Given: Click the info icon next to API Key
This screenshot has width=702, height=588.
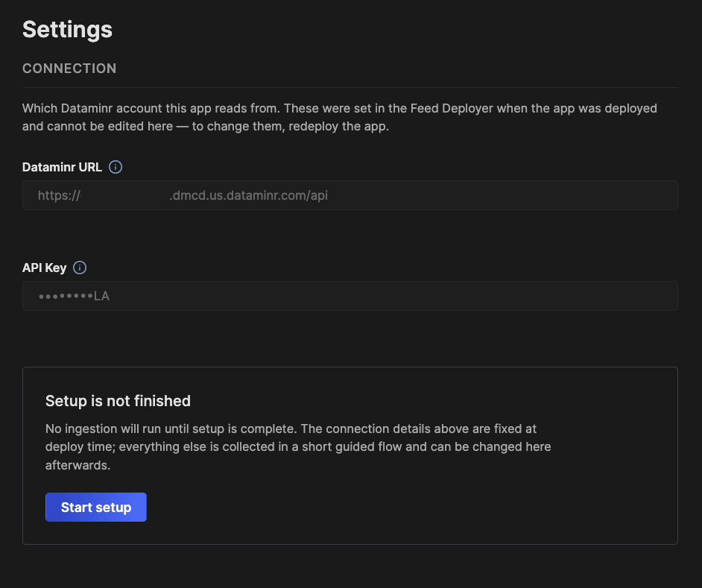Looking at the screenshot, I should point(80,268).
